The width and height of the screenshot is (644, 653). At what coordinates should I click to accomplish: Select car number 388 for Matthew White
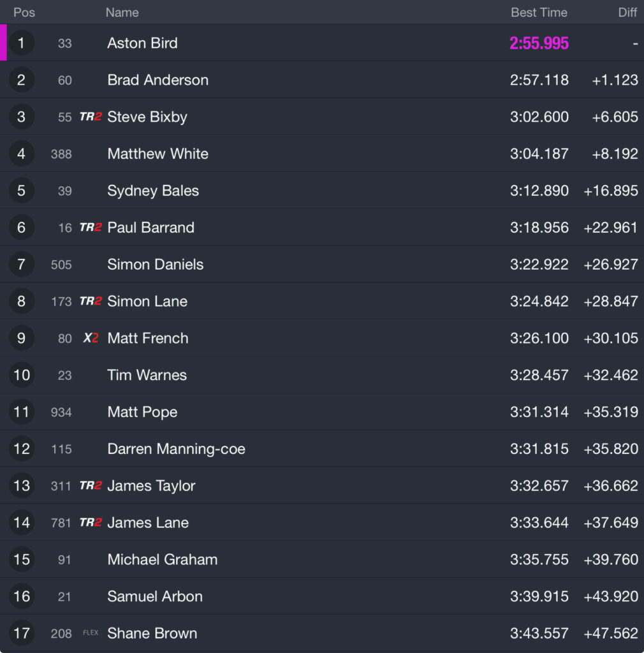pyautogui.click(x=61, y=154)
